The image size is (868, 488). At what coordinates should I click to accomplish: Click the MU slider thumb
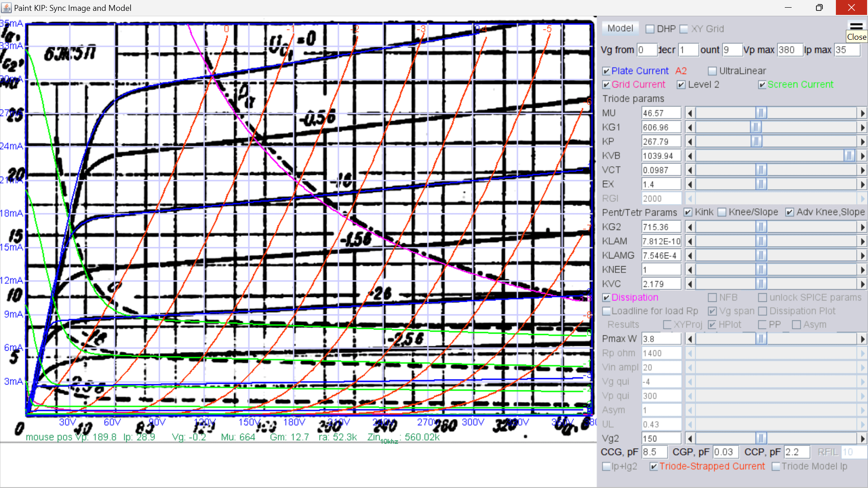(761, 113)
